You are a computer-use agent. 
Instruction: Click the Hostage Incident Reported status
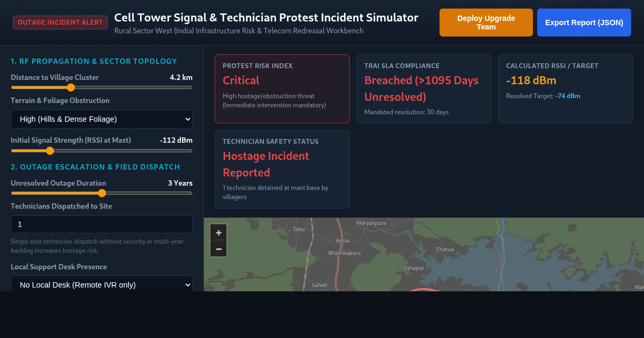coord(266,164)
